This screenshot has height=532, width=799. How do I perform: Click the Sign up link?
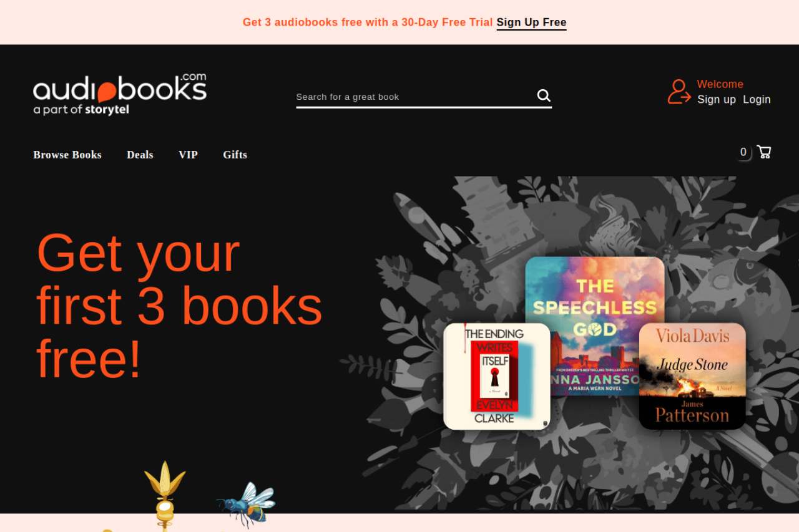click(717, 99)
